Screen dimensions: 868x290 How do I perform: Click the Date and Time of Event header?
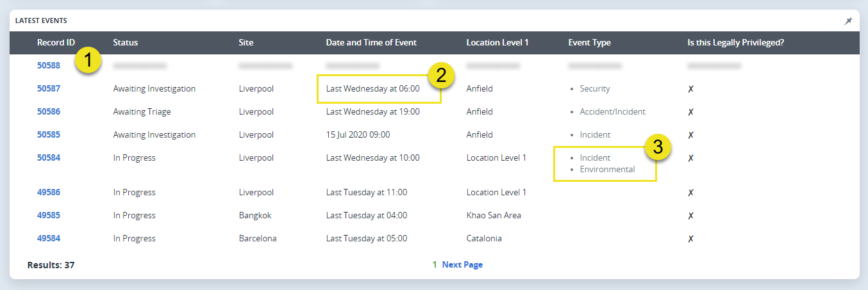click(371, 43)
